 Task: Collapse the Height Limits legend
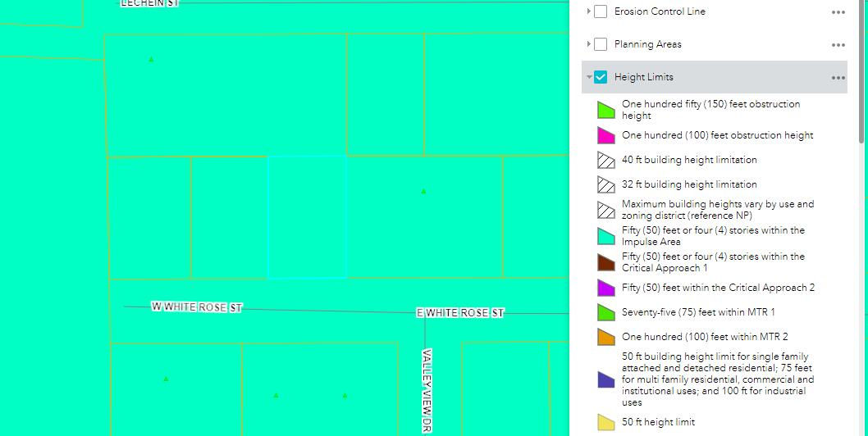tap(588, 77)
